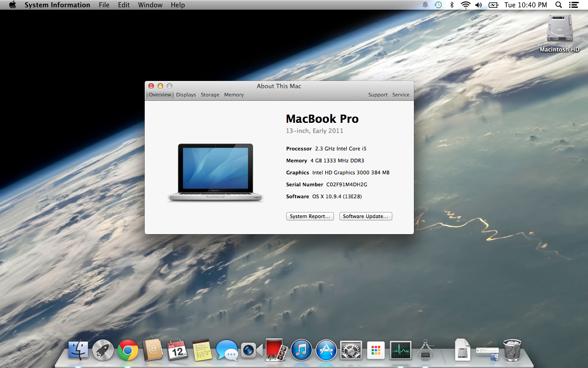
Task: Open the App Store from the Dock
Action: click(x=326, y=351)
